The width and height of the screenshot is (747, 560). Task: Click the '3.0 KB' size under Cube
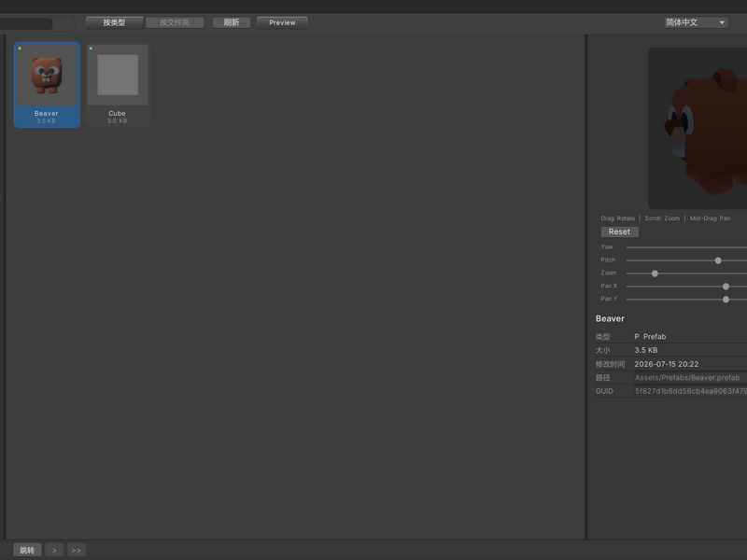point(118,121)
